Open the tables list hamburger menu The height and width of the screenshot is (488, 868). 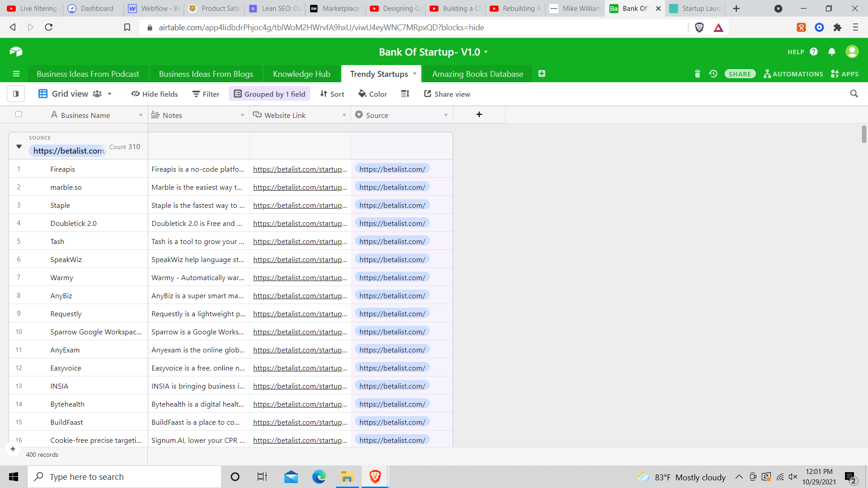point(16,74)
